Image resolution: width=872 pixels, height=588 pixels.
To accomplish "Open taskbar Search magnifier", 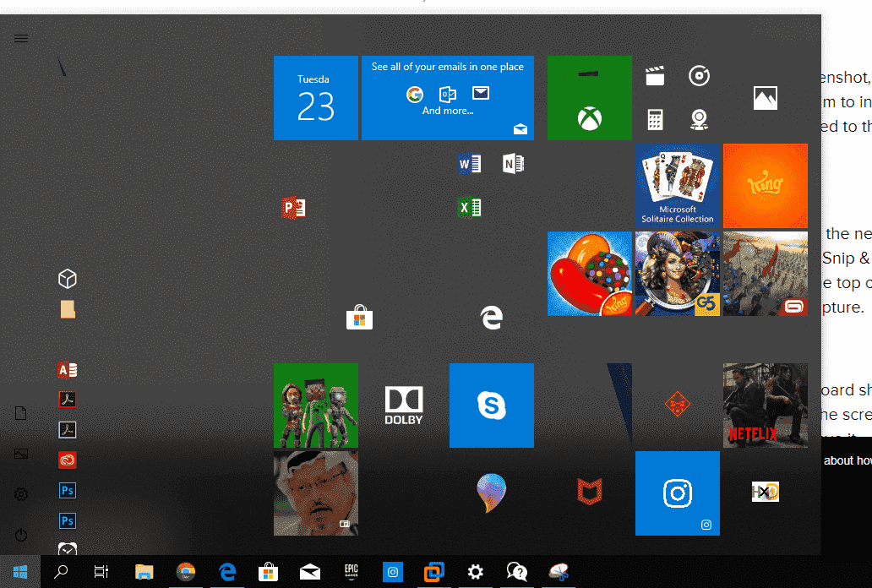I will click(x=61, y=571).
